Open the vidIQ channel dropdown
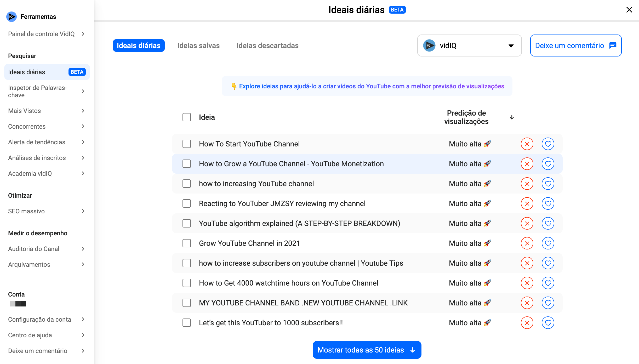This screenshot has width=639, height=364. [469, 45]
